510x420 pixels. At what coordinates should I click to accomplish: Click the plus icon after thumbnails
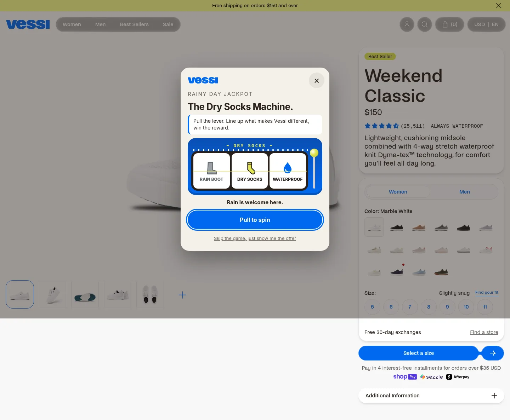click(182, 295)
